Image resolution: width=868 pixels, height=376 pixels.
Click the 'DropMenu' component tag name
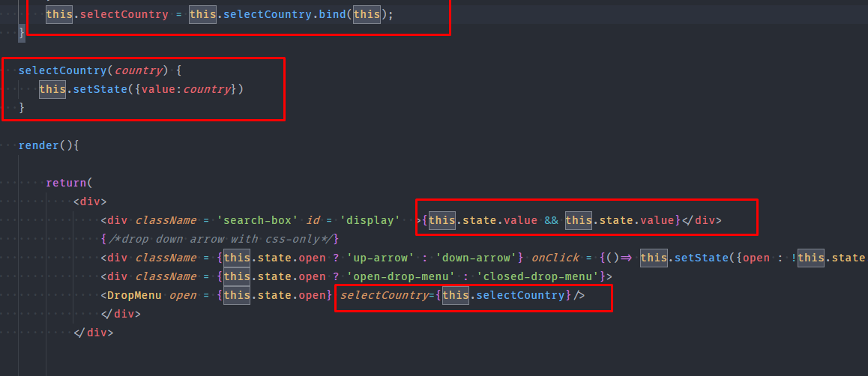click(x=134, y=295)
